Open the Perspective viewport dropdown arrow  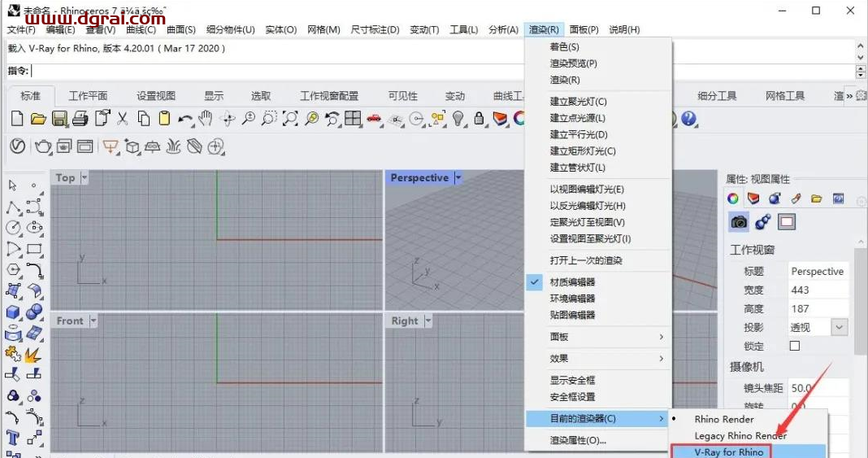coord(458,178)
